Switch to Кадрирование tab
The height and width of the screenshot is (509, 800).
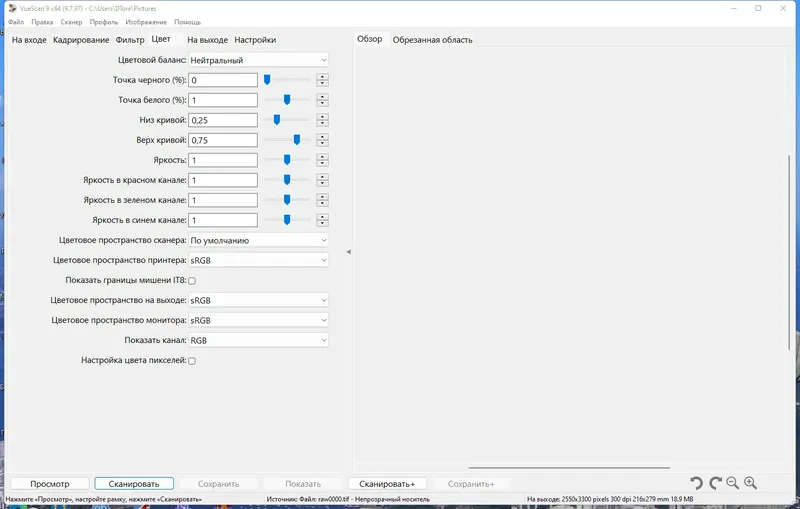pyautogui.click(x=81, y=40)
